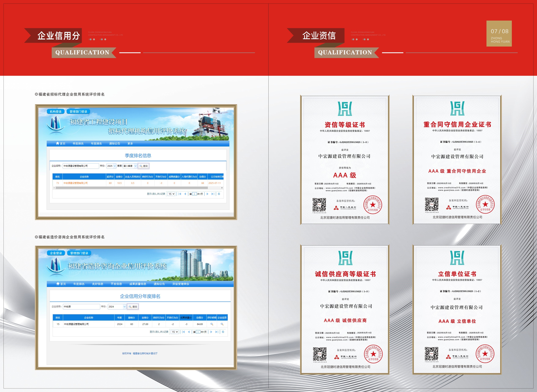Refresh the 季度排名信息 table
Image resolution: width=537 pixels, height=392 pixels.
219,194
